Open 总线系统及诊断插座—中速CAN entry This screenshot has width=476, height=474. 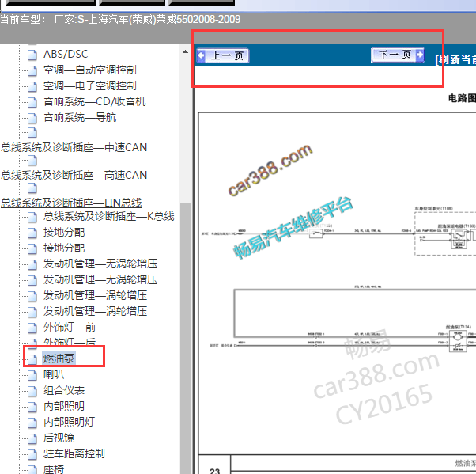(x=74, y=147)
